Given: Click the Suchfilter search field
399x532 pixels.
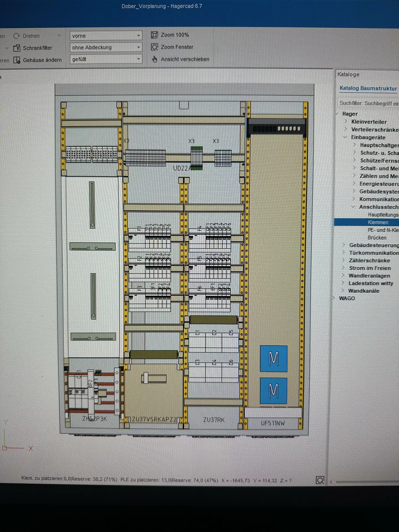Looking at the screenshot, I should 369,103.
